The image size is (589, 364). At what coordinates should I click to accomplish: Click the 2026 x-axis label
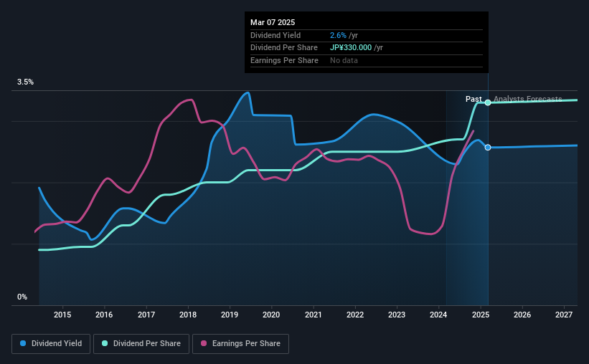point(522,315)
